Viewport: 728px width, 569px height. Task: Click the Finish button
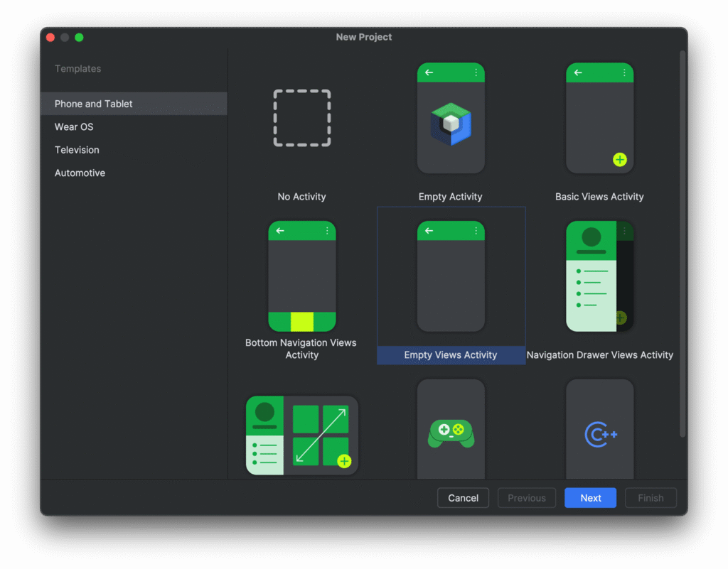(x=651, y=498)
